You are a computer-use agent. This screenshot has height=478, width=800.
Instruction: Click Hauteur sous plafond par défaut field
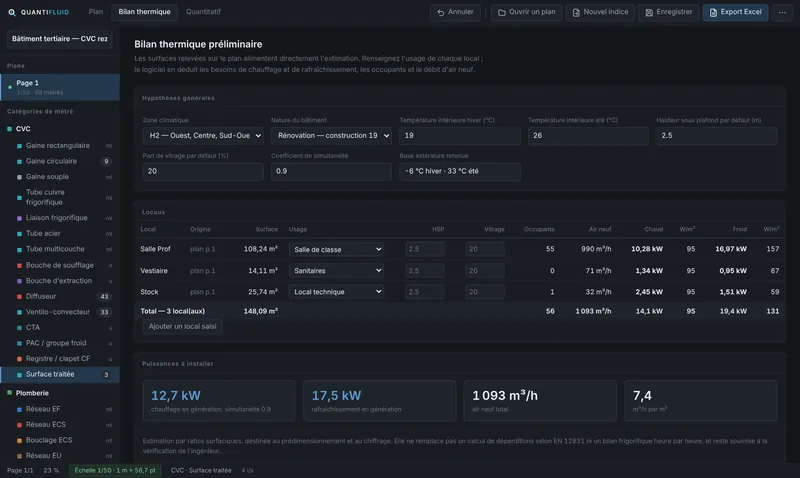click(717, 136)
